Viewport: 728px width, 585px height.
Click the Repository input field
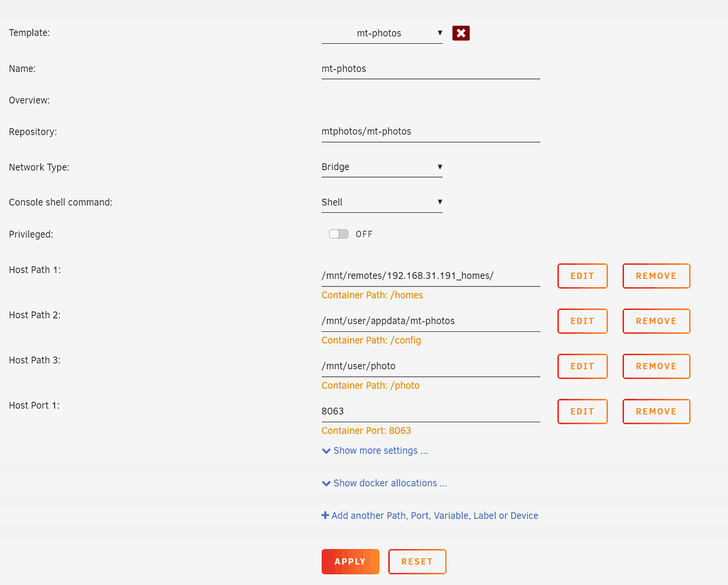(x=430, y=132)
